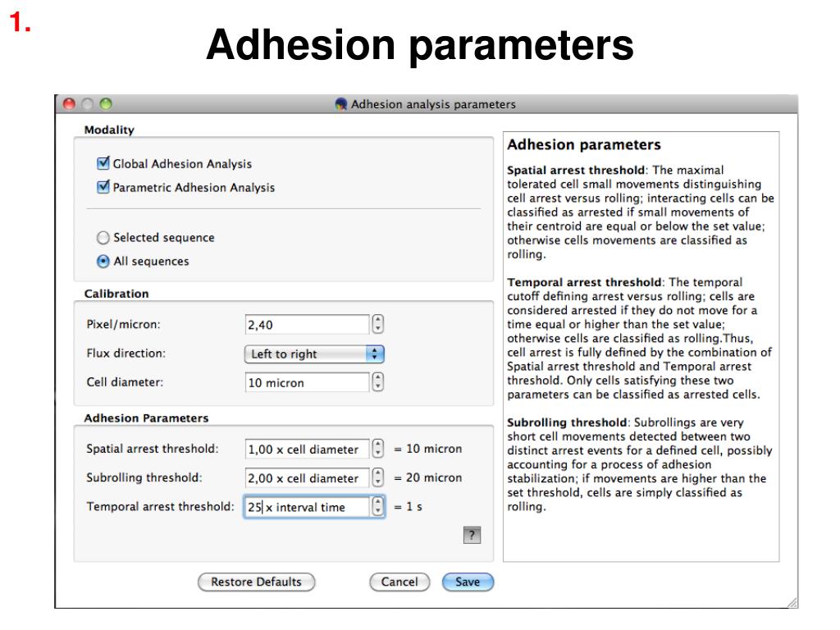The image size is (840, 630).
Task: Click the Spatial arrest threshold field
Action: [x=307, y=449]
